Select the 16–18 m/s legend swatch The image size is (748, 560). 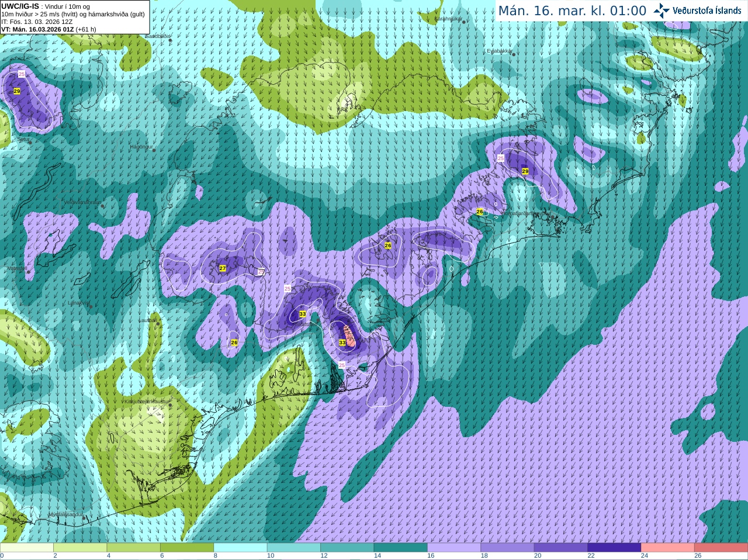454,548
